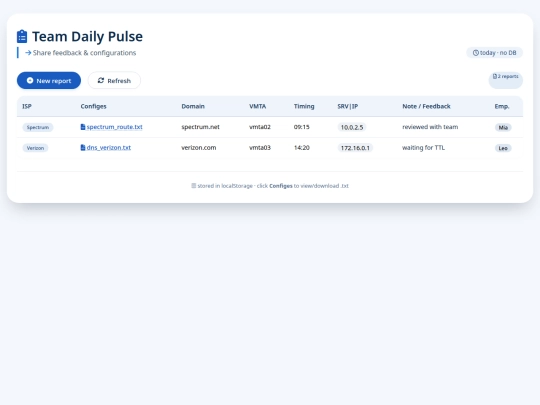Click the VMTA column header

click(258, 106)
